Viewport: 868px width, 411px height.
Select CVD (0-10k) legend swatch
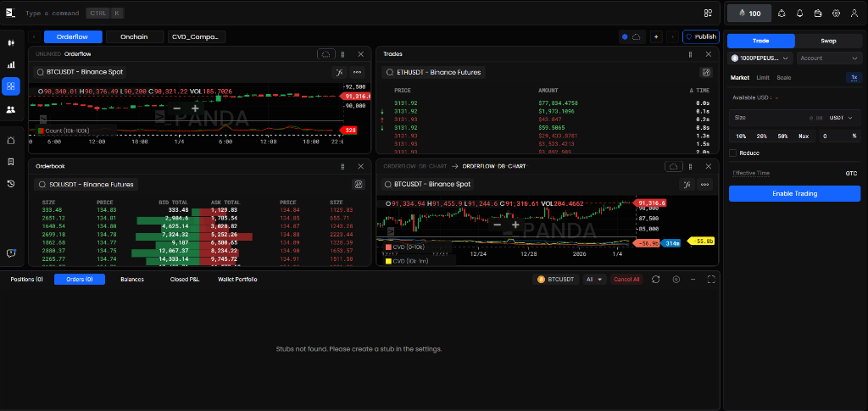(x=388, y=247)
